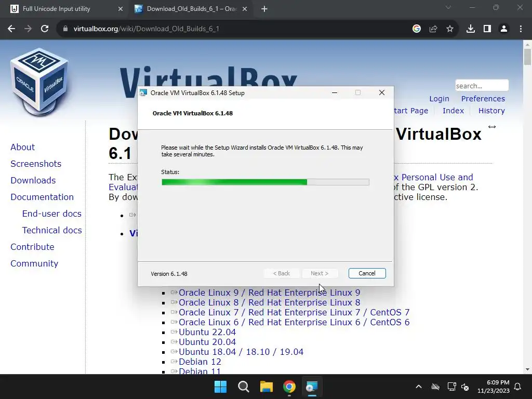Click the VirtualBox cube logo
The image size is (532, 399).
tap(39, 83)
